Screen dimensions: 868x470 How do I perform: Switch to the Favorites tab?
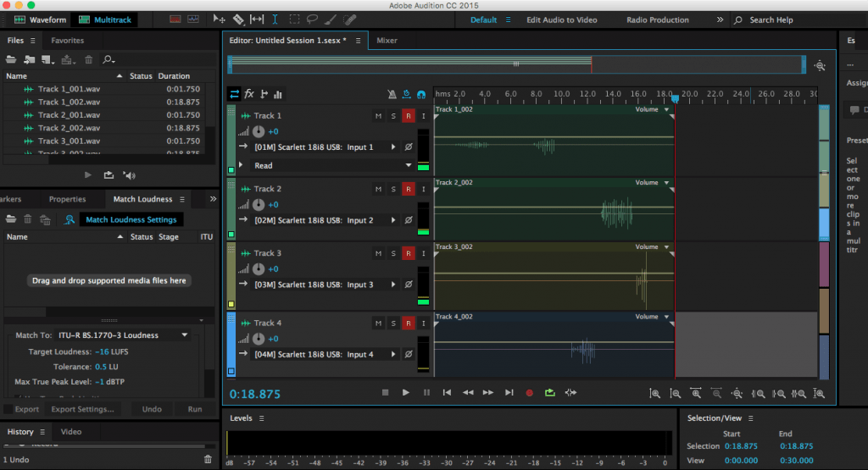(68, 41)
